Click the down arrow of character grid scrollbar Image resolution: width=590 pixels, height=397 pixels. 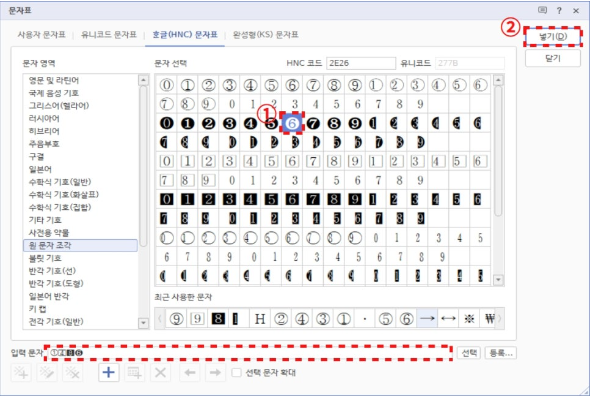pos(498,280)
